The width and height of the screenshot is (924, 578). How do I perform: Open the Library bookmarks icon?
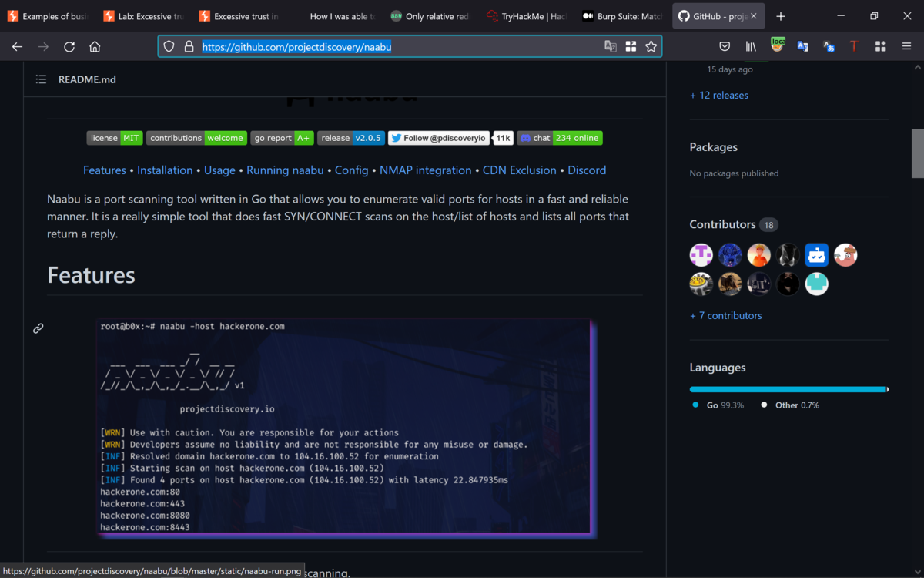click(x=751, y=46)
